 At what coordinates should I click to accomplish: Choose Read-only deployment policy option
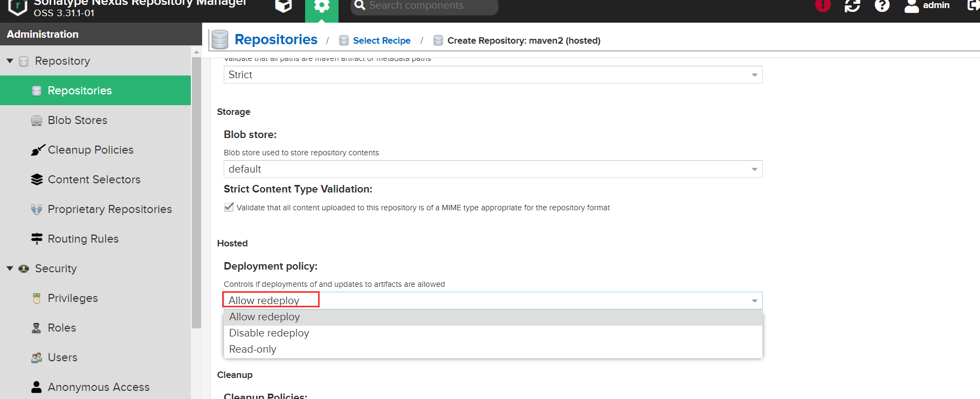pyautogui.click(x=493, y=349)
